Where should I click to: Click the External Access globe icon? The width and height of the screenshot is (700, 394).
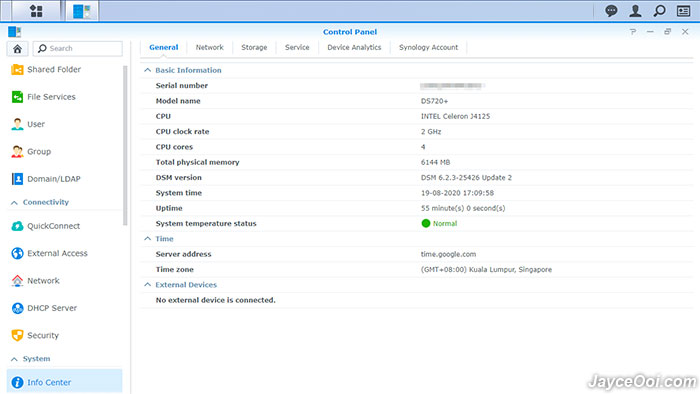(x=17, y=253)
